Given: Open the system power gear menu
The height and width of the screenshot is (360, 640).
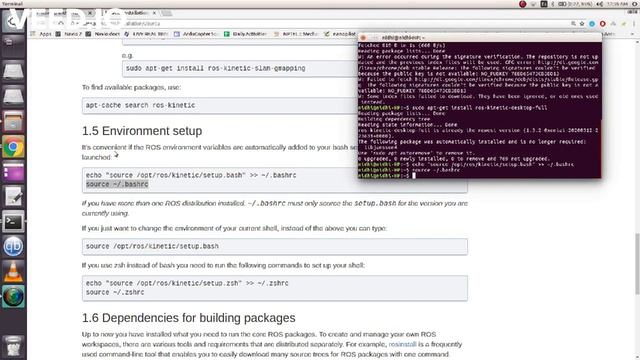Looking at the screenshot, I should pos(635,4).
